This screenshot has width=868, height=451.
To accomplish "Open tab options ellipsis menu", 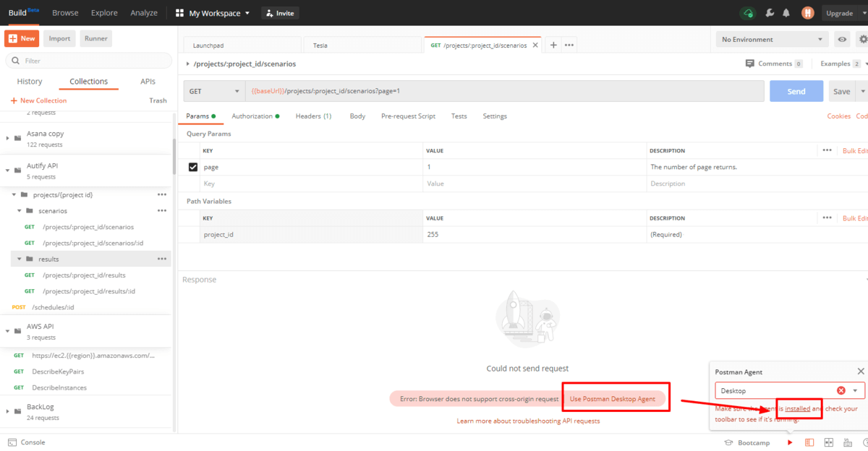I will coord(569,45).
